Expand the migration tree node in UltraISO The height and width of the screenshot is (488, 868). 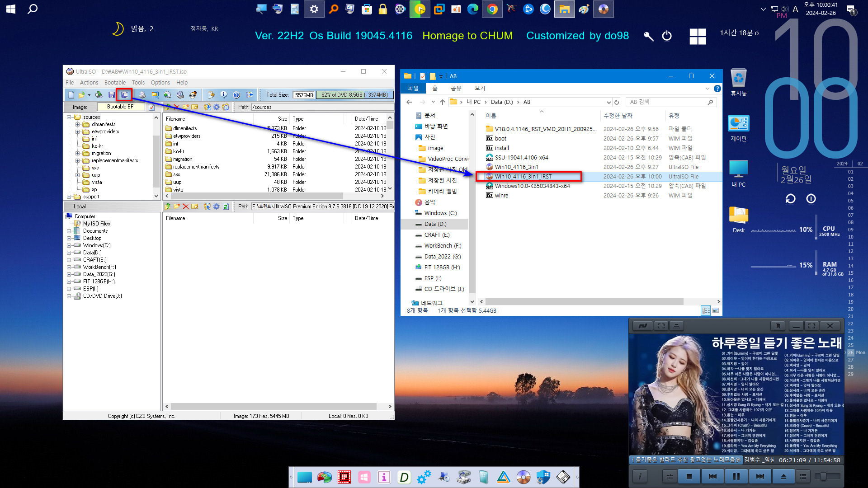(77, 153)
